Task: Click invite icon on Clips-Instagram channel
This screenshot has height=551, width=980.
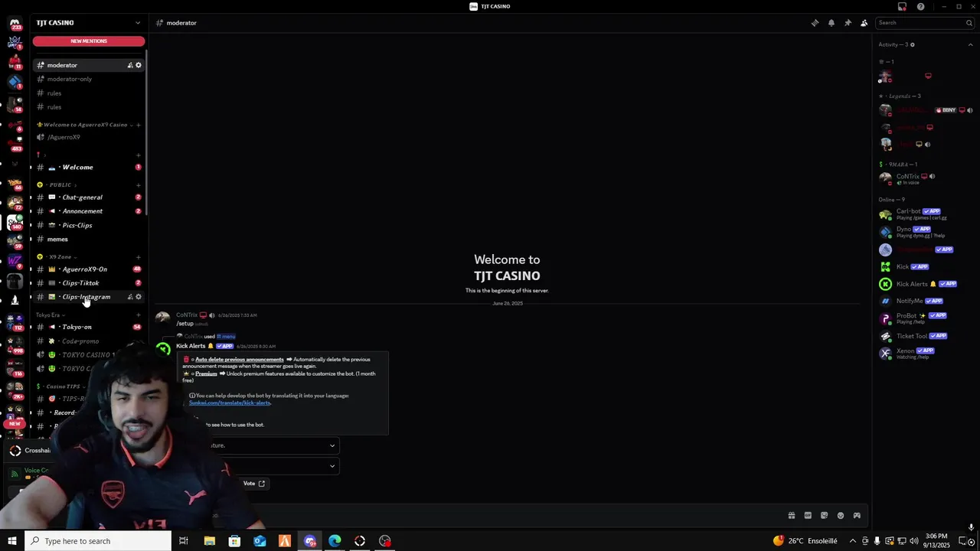Action: 130,297
